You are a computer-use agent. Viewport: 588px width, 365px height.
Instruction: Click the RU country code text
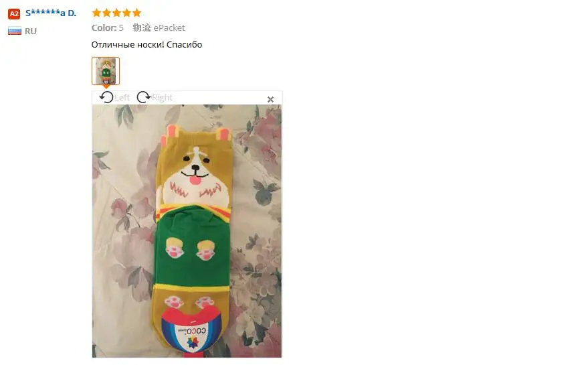tap(31, 31)
